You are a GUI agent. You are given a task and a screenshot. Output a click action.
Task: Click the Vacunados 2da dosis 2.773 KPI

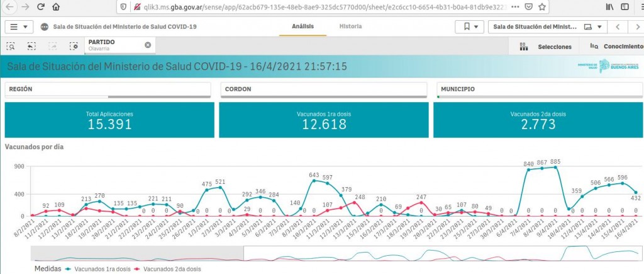click(538, 120)
